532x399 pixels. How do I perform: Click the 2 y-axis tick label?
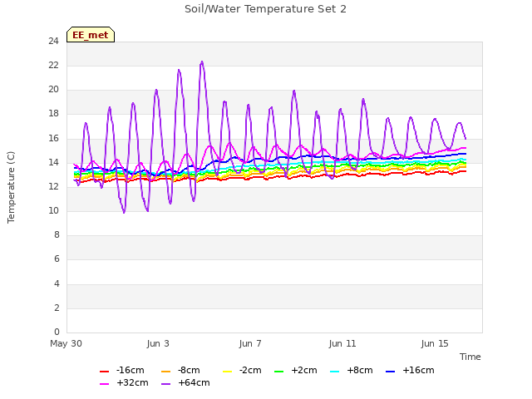(x=57, y=308)
